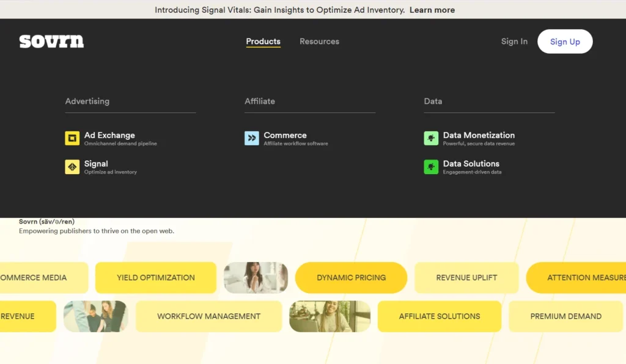
Task: Open the Products menu
Action: [x=263, y=42]
